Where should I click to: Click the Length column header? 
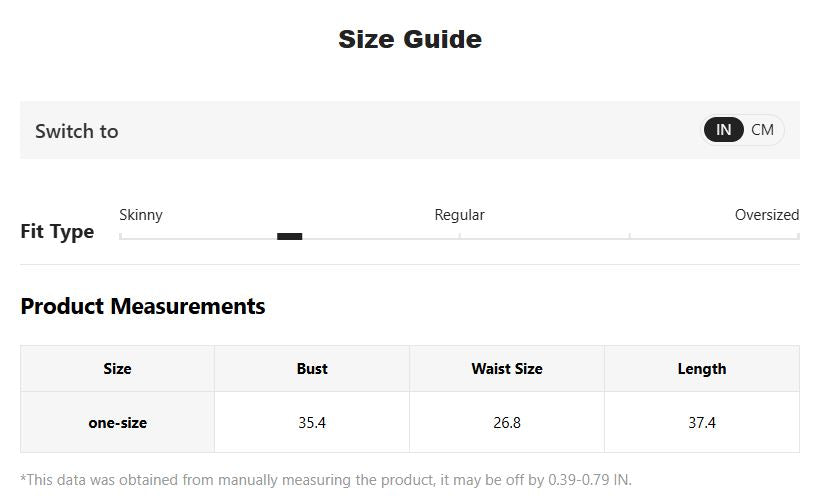(702, 368)
